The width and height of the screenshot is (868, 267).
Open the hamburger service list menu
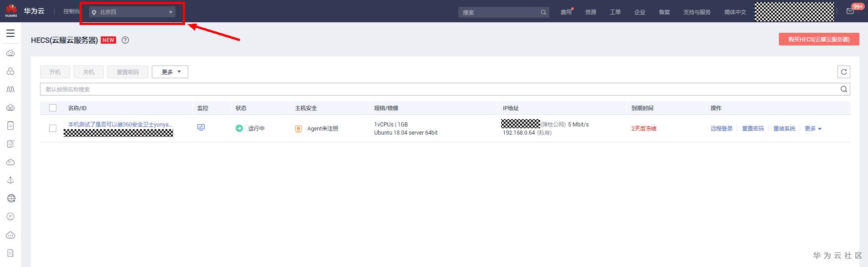(x=10, y=33)
